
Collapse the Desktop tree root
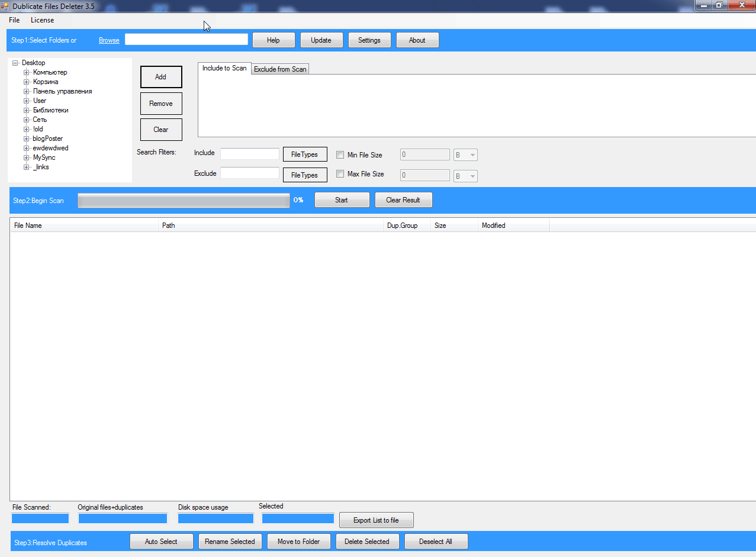tap(15, 63)
